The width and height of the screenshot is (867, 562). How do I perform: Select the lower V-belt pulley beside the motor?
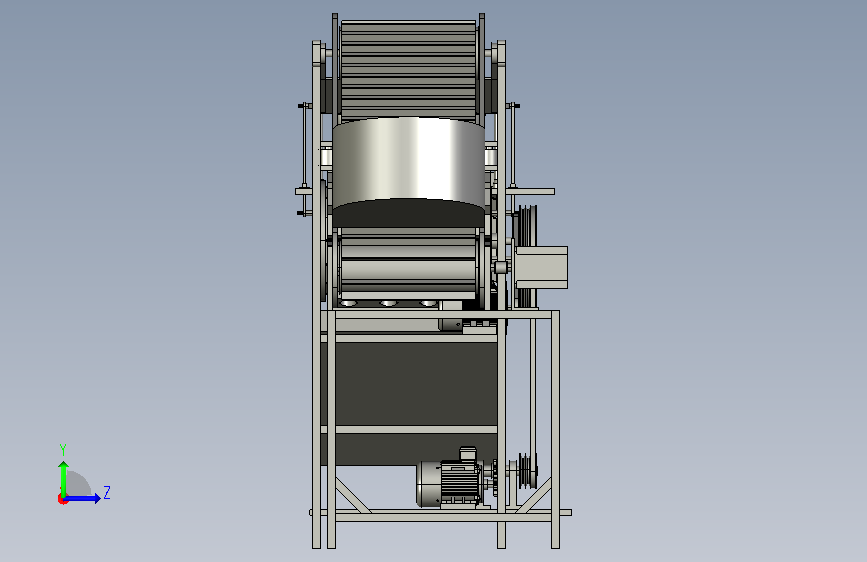coord(527,471)
